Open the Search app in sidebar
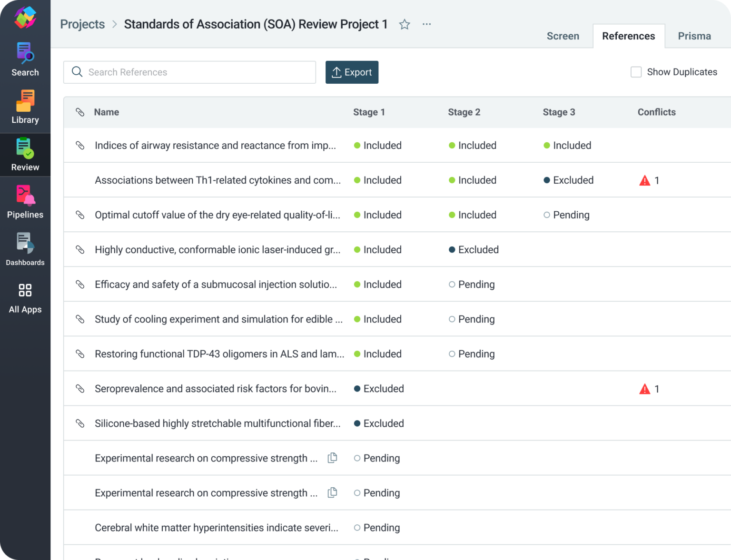 [25, 59]
